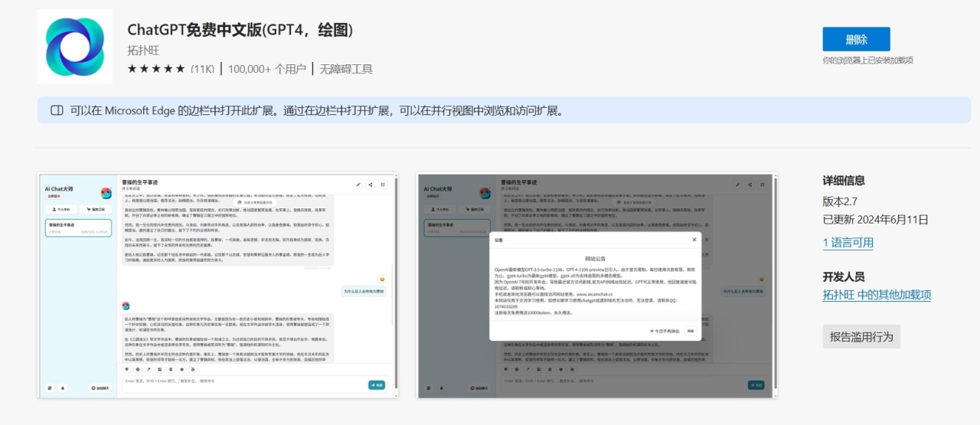The width and height of the screenshot is (980, 425).
Task: Remove the extension with the 删除 button
Action: pyautogui.click(x=856, y=39)
